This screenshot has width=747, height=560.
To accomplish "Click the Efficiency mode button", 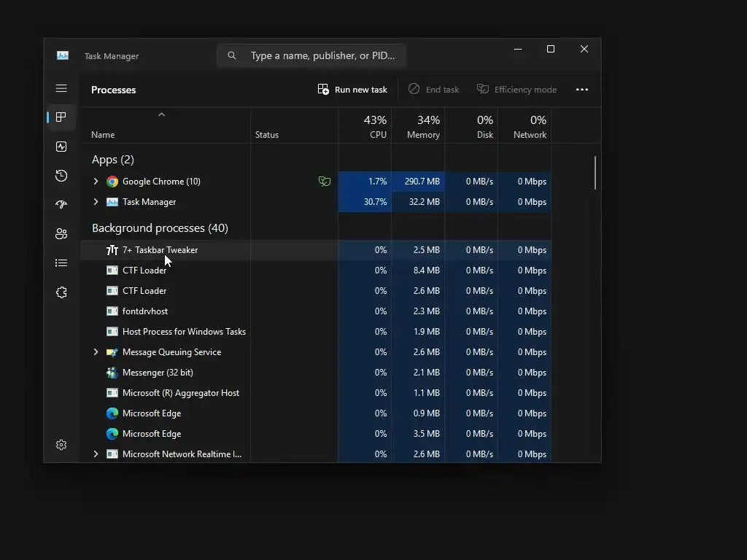I will [x=517, y=90].
